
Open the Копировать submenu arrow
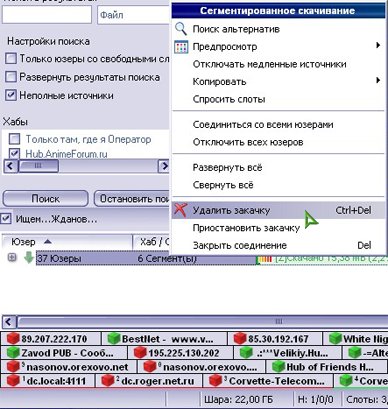coord(378,80)
